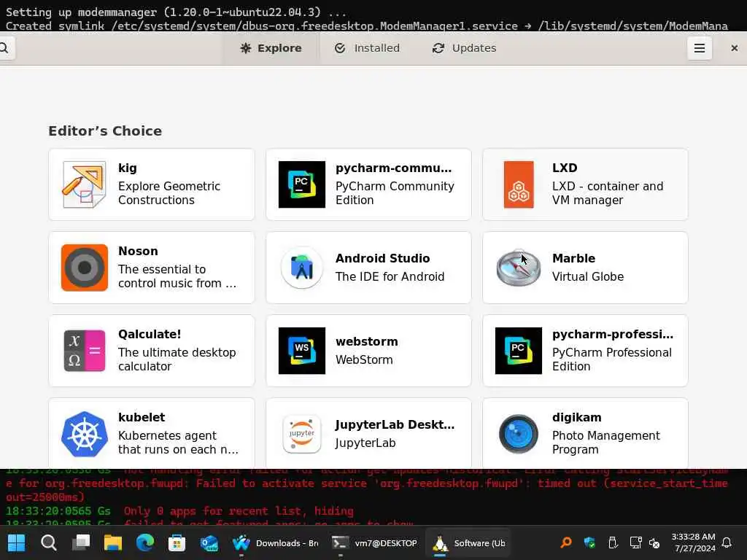
Task: Switch to vm7@DESKTOP terminal taskbar button
Action: click(x=374, y=542)
